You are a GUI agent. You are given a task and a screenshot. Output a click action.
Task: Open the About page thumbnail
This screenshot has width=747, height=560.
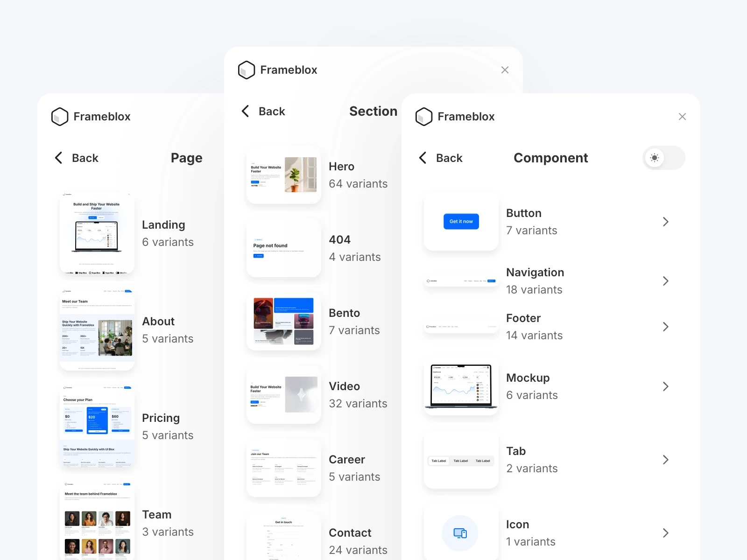point(97,330)
